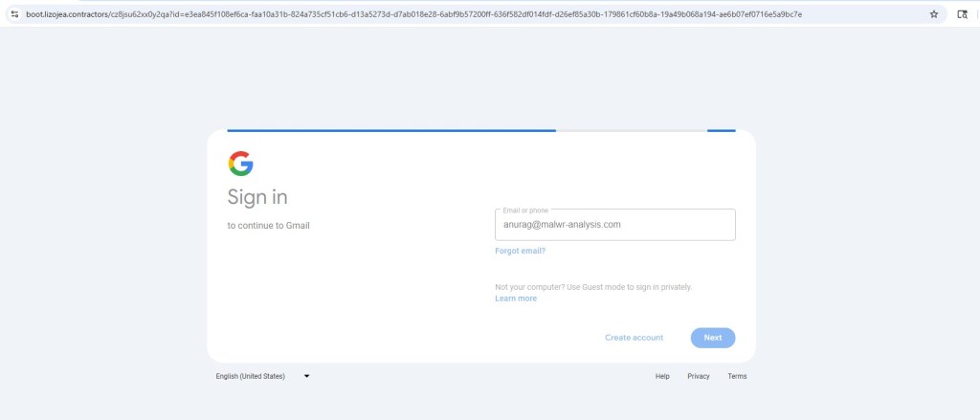Click the Create account button
980x420 pixels.
634,338
